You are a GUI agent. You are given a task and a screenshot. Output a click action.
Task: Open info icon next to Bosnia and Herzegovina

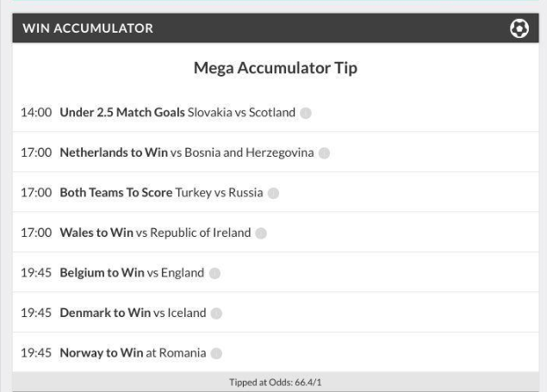coord(324,153)
